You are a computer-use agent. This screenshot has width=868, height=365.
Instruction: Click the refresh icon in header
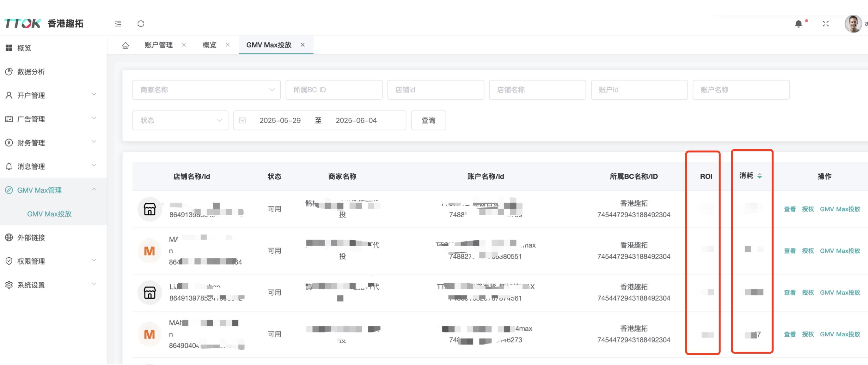pyautogui.click(x=141, y=24)
